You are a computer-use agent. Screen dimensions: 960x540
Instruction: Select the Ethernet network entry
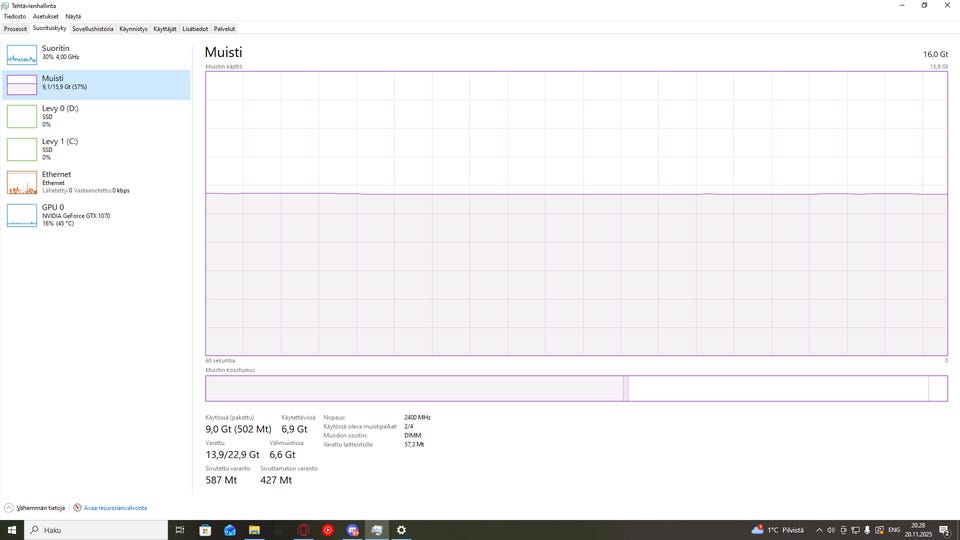coord(97,182)
